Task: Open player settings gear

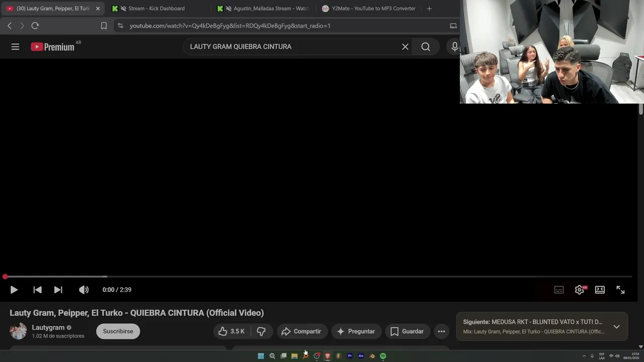Action: tap(579, 290)
